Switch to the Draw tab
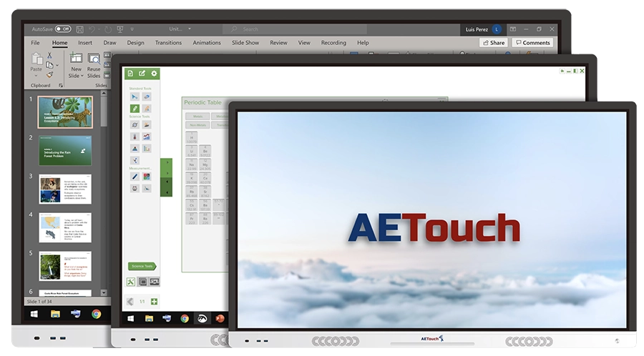 click(x=109, y=43)
